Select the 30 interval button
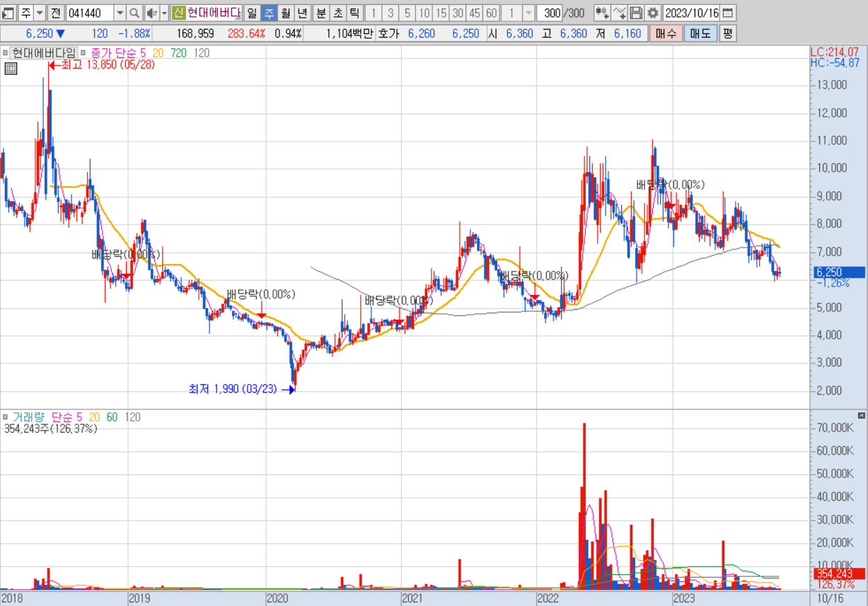Image resolution: width=868 pixels, height=606 pixels. point(458,13)
